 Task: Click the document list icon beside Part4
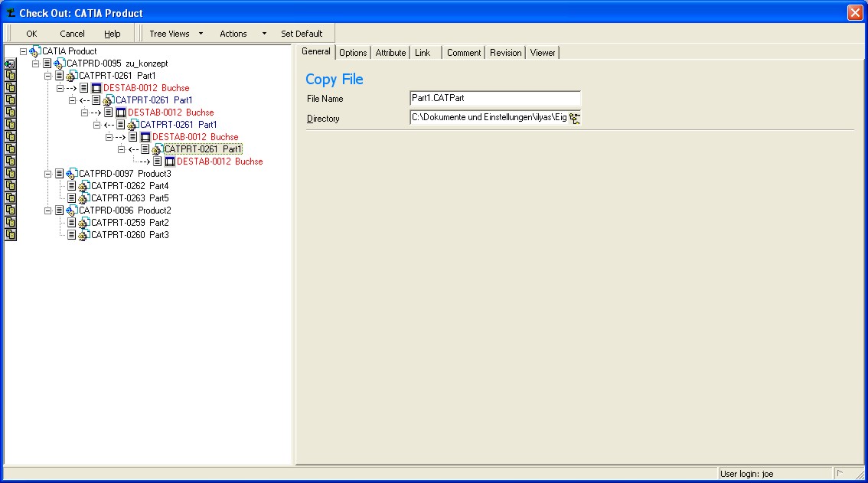(x=71, y=186)
